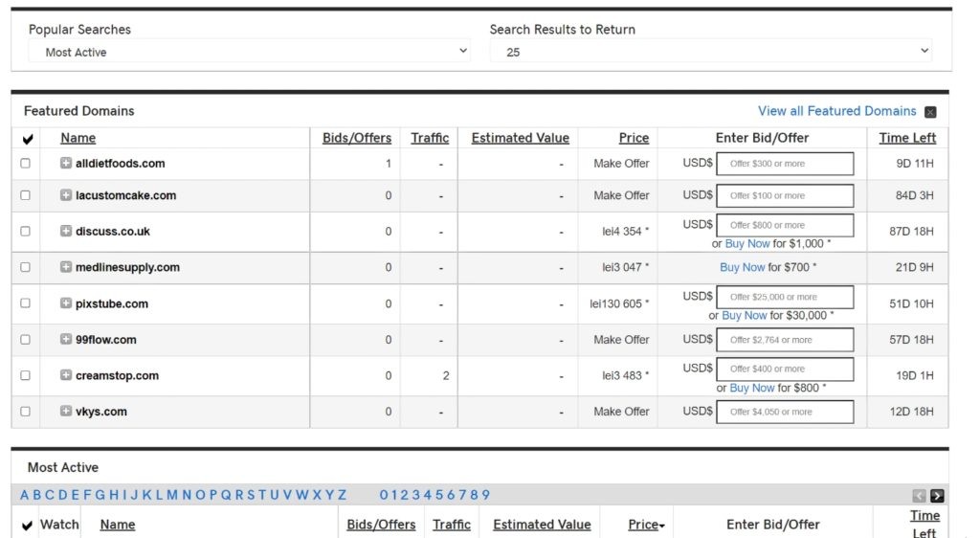Open View all Featured Domains link
This screenshot has height=538, width=980.
coord(836,111)
